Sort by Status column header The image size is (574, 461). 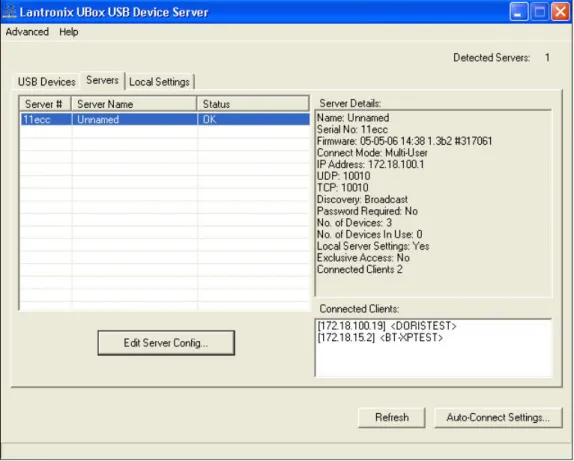pyautogui.click(x=253, y=104)
